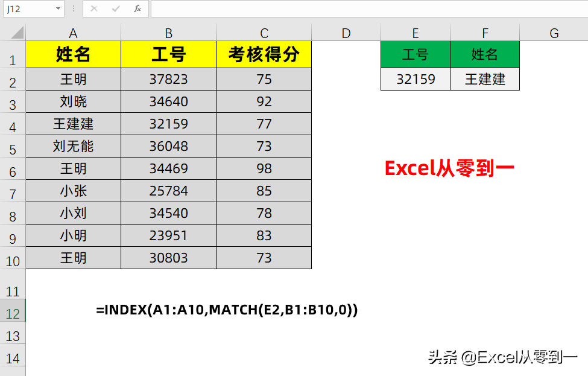Click score cell with 77
The width and height of the screenshot is (588, 376).
coord(264,124)
